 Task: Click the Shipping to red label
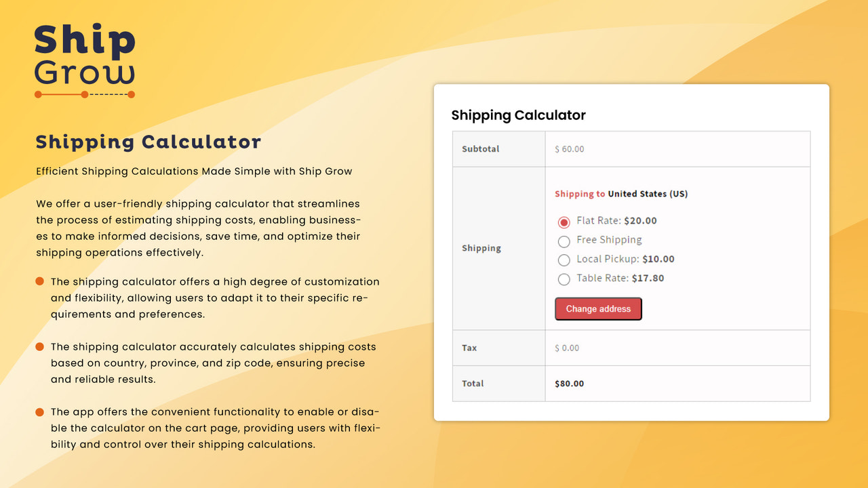[x=579, y=193]
